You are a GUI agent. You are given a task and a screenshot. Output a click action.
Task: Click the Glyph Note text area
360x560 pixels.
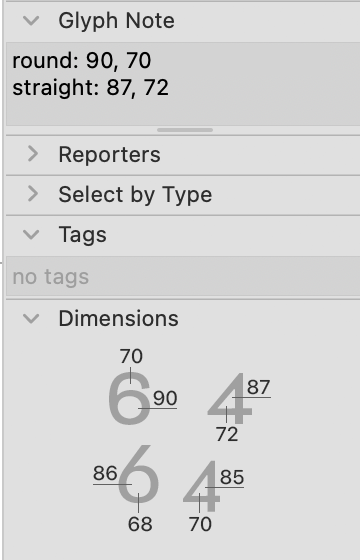pyautogui.click(x=183, y=84)
